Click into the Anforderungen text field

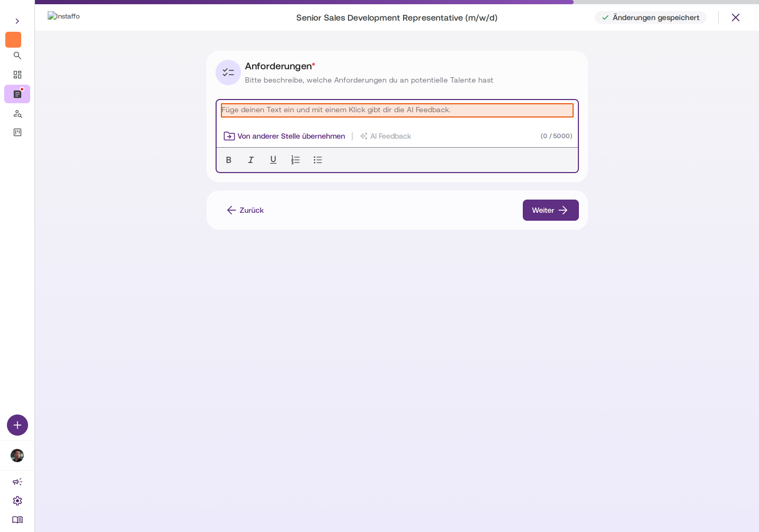(x=397, y=110)
